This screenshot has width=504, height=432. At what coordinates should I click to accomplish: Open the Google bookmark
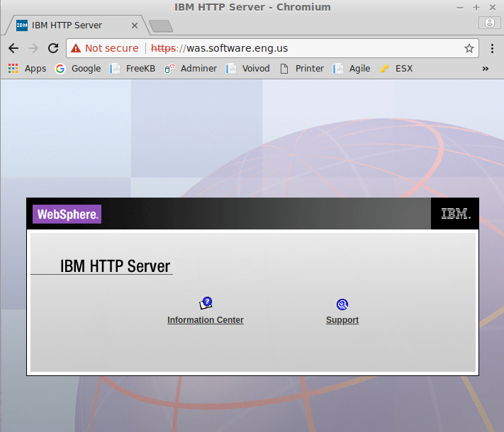tap(78, 69)
